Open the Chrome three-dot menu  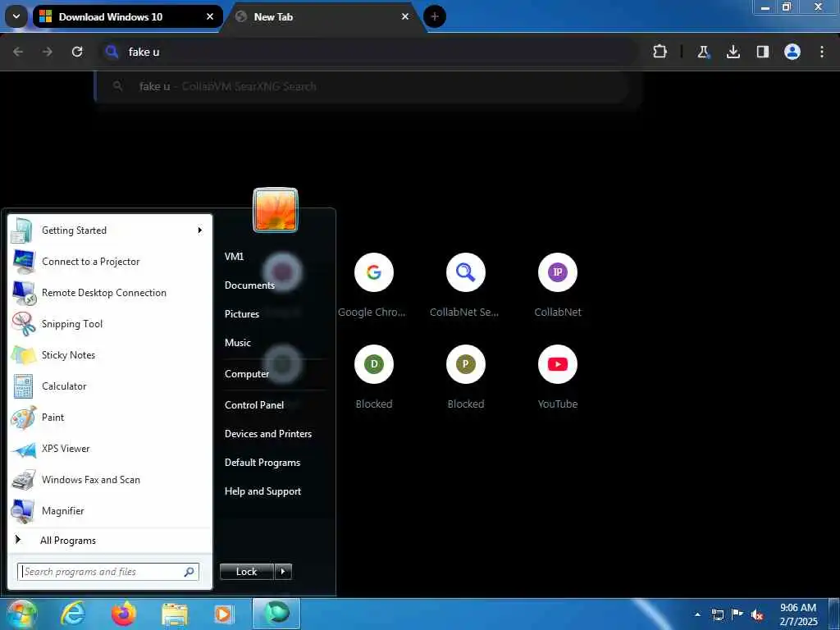coord(822,52)
